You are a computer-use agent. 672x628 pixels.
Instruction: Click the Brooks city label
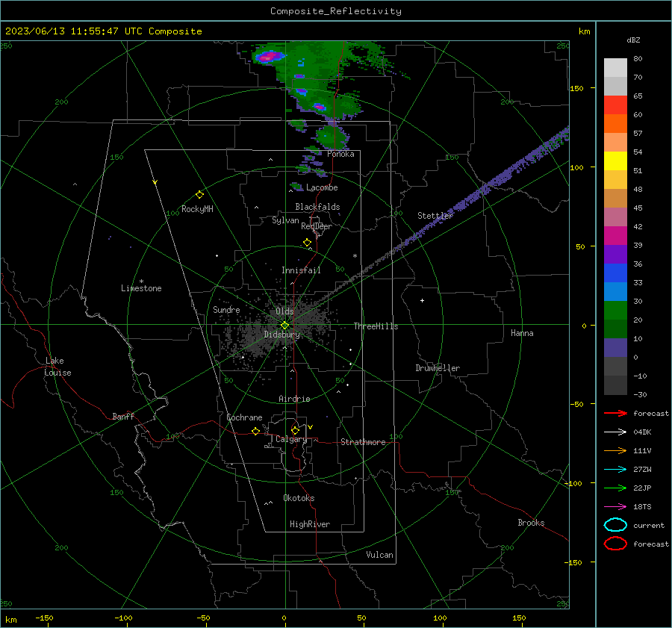pos(531,523)
